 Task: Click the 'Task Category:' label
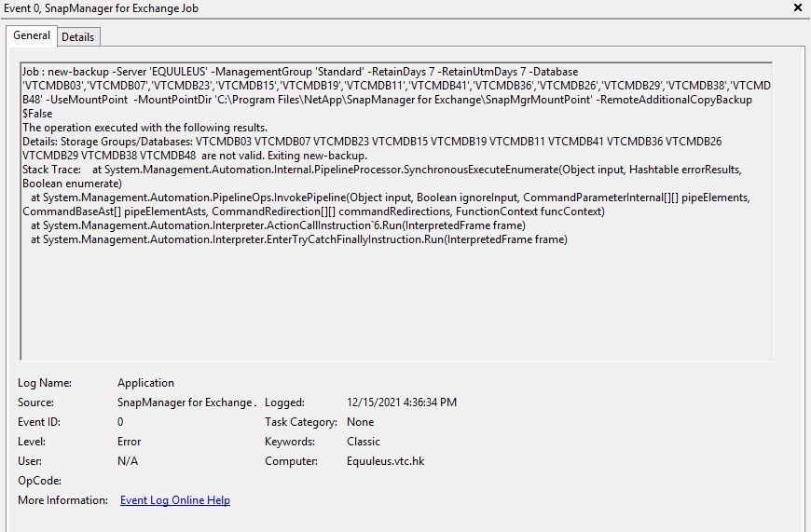(301, 422)
